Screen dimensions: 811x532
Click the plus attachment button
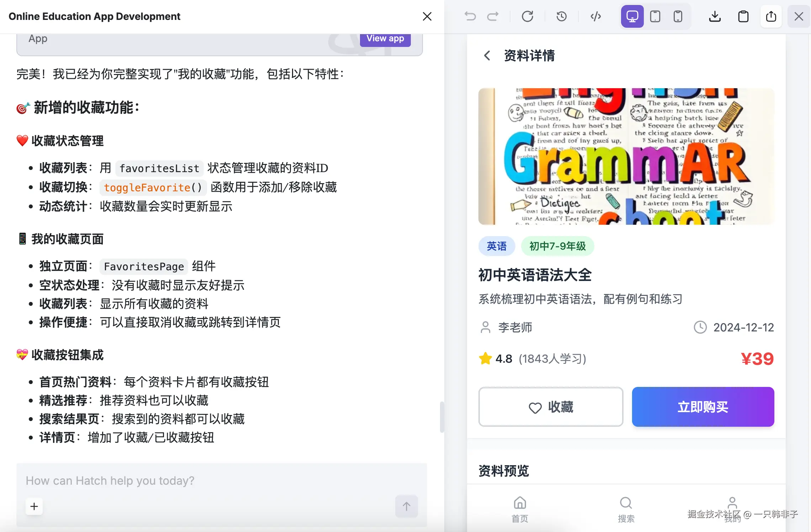[34, 506]
